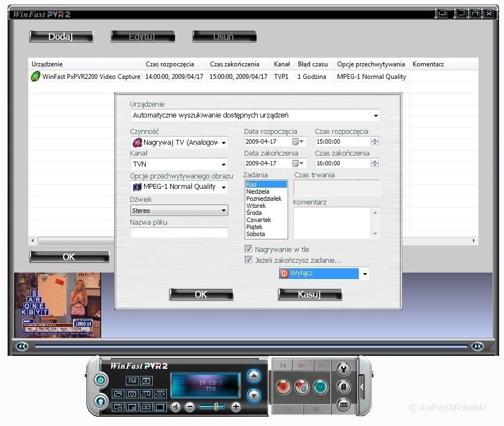Click the Nazwa pliku input field

pyautogui.click(x=179, y=233)
